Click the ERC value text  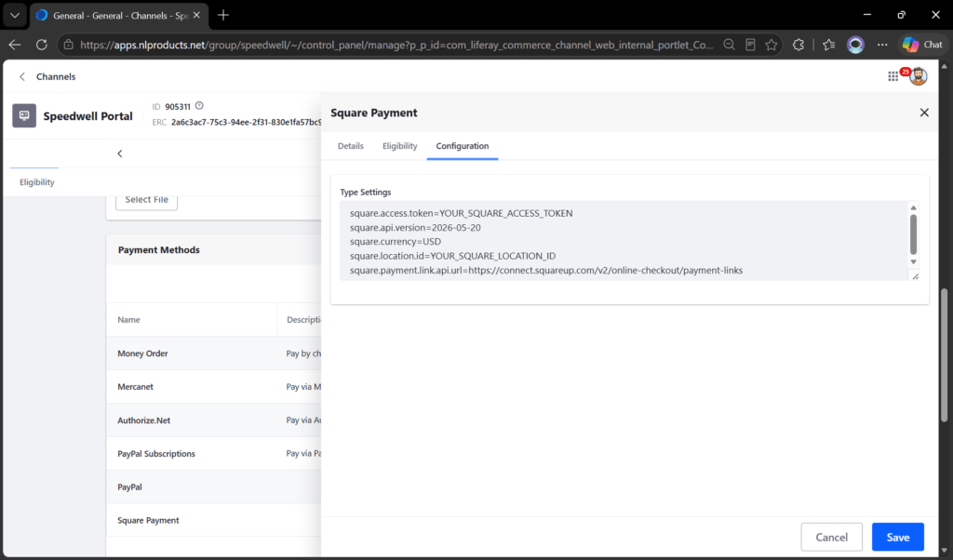point(246,122)
